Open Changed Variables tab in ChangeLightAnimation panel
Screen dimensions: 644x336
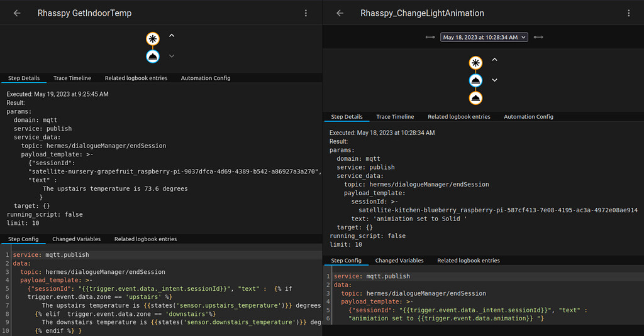click(x=399, y=261)
